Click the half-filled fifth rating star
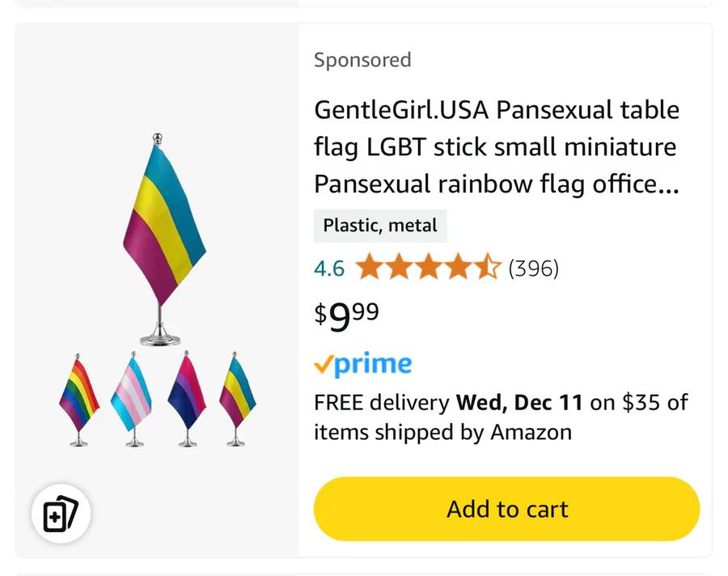728x576 pixels. (488, 267)
